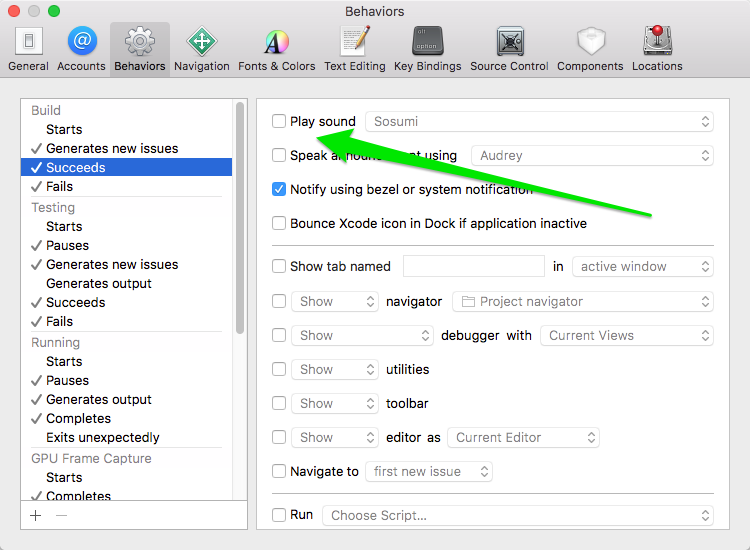Screen dimensions: 750x550
Task: Open the Key Bindings preferences icon
Action: 428,41
